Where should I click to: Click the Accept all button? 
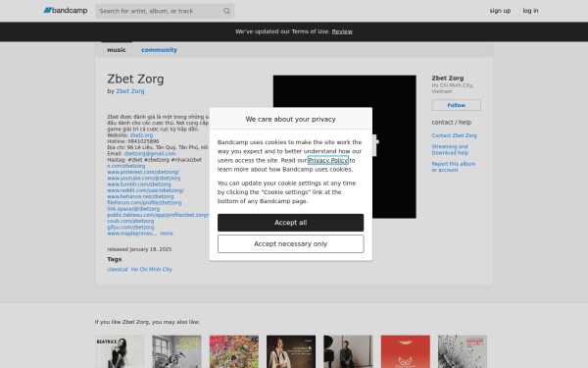click(290, 223)
